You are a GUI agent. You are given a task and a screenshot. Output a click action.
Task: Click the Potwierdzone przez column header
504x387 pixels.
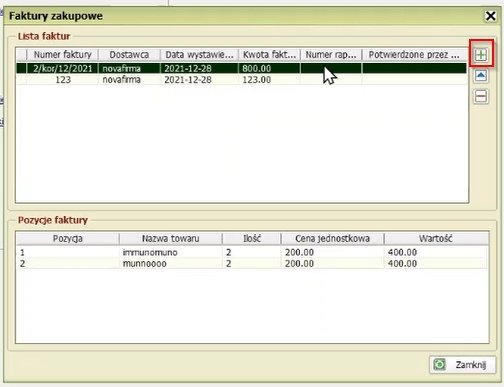click(x=414, y=55)
